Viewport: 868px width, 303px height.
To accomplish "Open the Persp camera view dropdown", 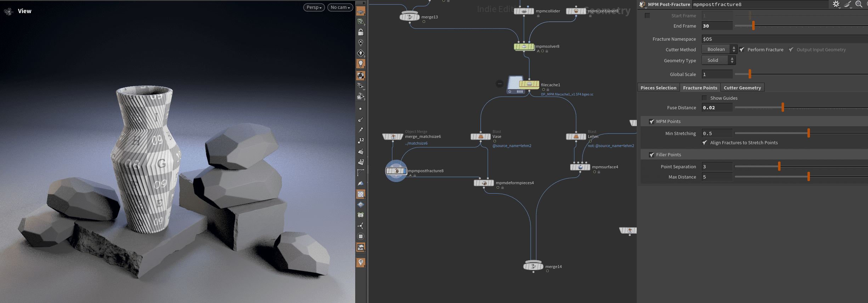I will coord(314,7).
